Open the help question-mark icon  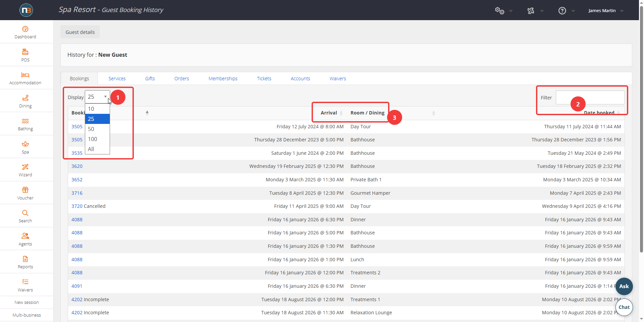562,11
